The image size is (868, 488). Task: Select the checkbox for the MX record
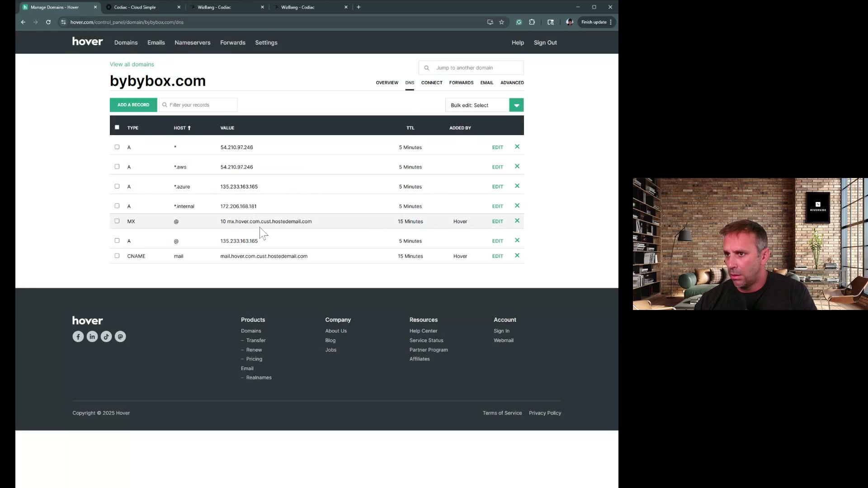(x=117, y=221)
